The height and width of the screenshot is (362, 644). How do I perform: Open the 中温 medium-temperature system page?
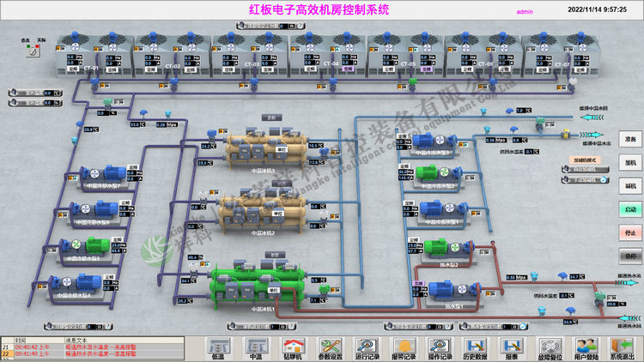click(x=255, y=348)
